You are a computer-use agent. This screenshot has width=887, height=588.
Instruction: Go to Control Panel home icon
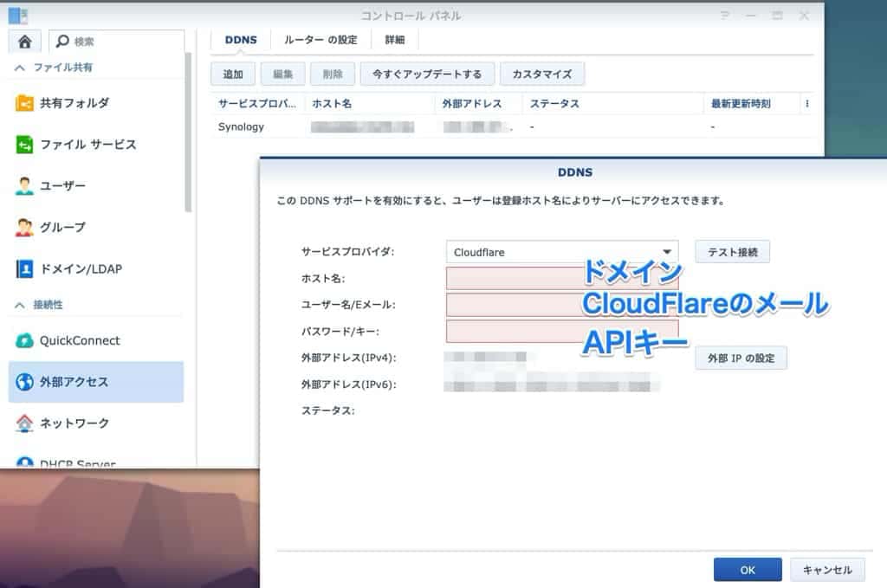25,42
